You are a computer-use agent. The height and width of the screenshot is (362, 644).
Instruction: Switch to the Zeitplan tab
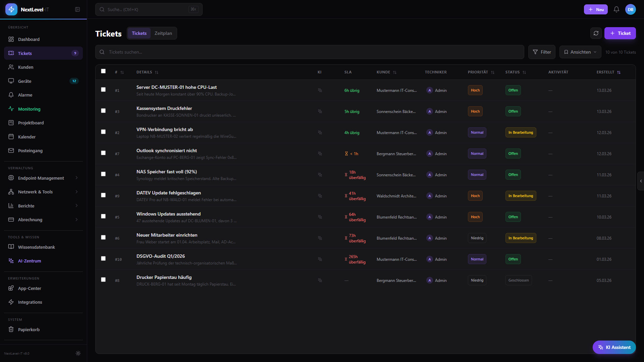pos(163,33)
